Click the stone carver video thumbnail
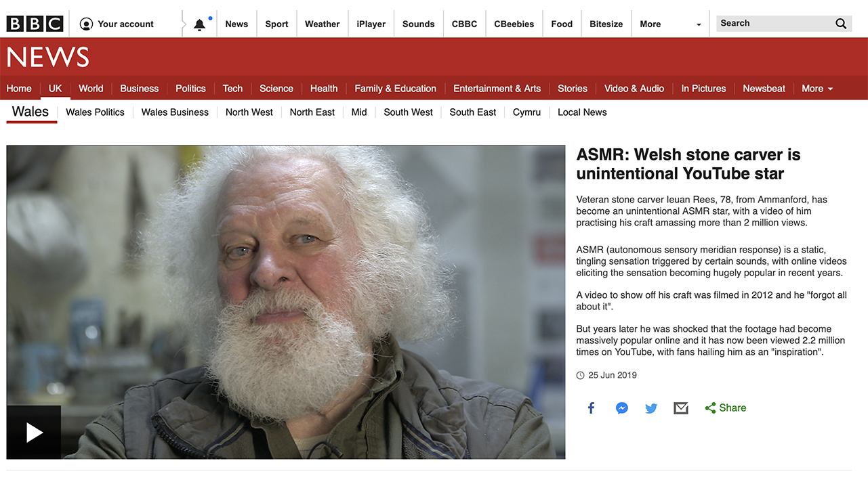 click(x=286, y=302)
